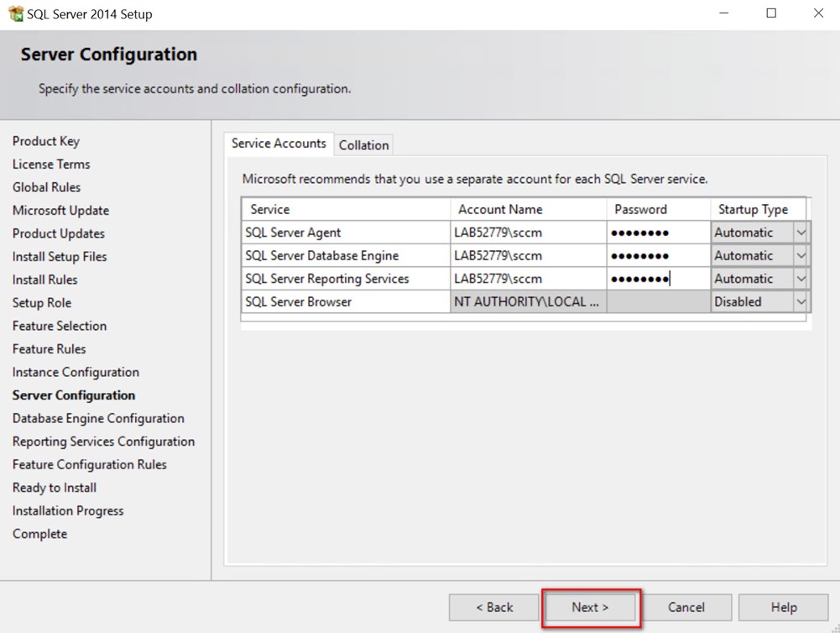The width and height of the screenshot is (840, 633).
Task: Open Startup Type dropdown for SQL Server Agent
Action: coord(801,233)
